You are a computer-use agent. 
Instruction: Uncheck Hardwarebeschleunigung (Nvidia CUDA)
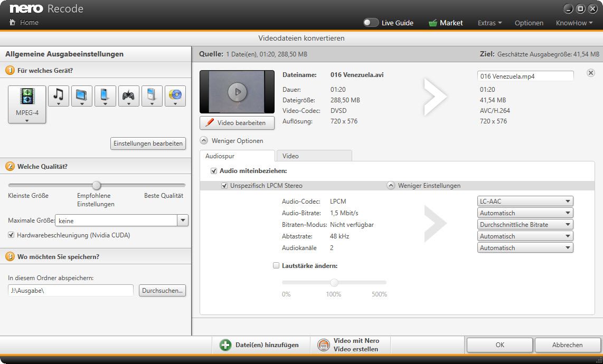12,235
